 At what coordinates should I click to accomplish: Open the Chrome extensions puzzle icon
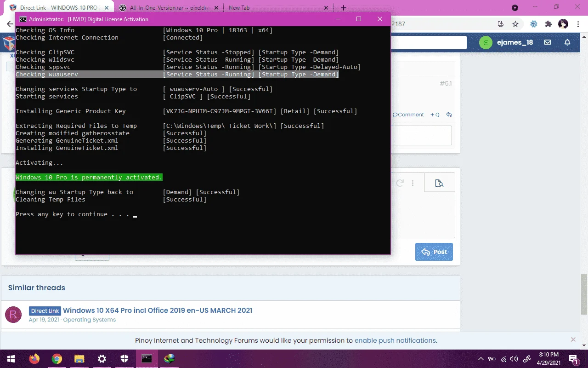coord(548,24)
